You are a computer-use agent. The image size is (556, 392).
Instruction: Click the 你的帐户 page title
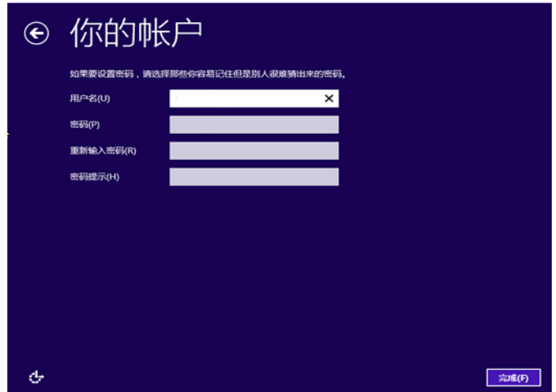tap(137, 33)
